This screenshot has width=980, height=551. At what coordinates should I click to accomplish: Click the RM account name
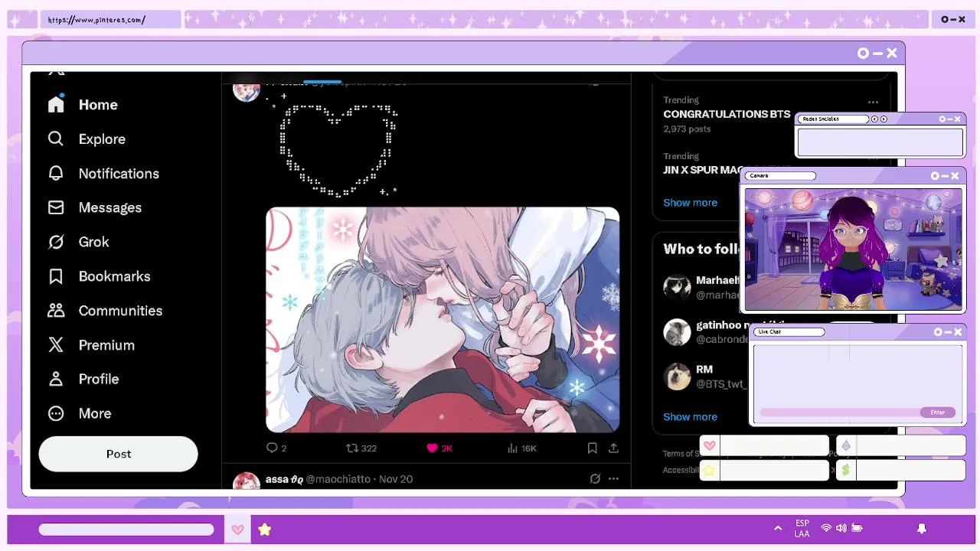pos(704,370)
